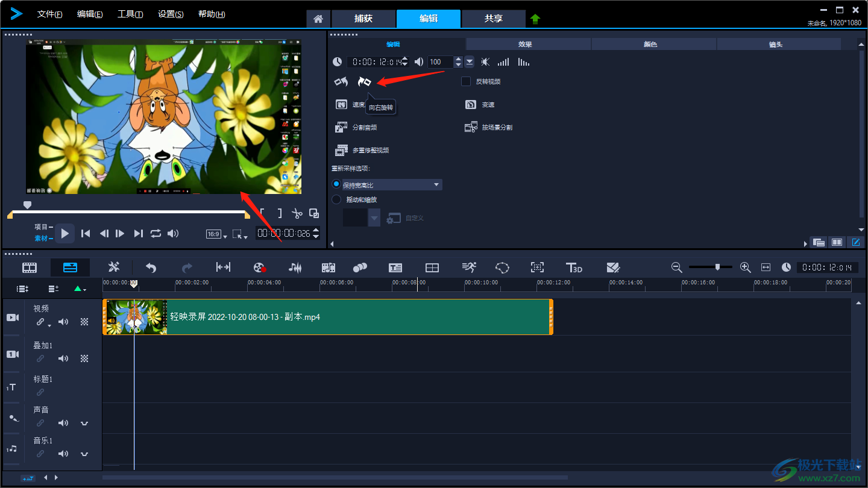Jump to the clip end

click(138, 233)
